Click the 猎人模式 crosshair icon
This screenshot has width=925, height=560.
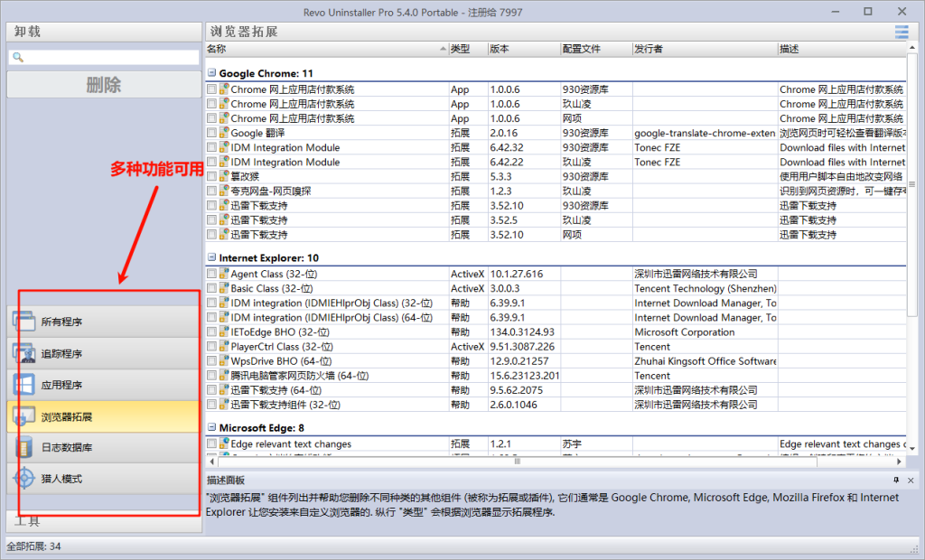[x=23, y=479]
